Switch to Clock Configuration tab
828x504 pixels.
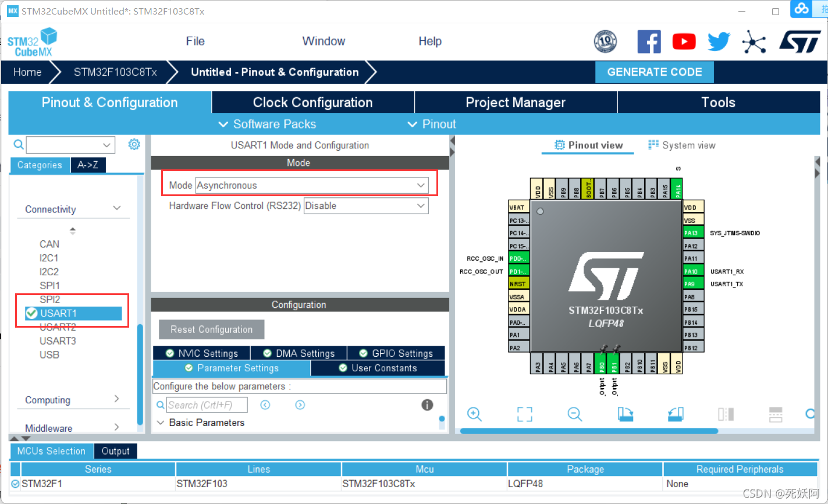(313, 102)
